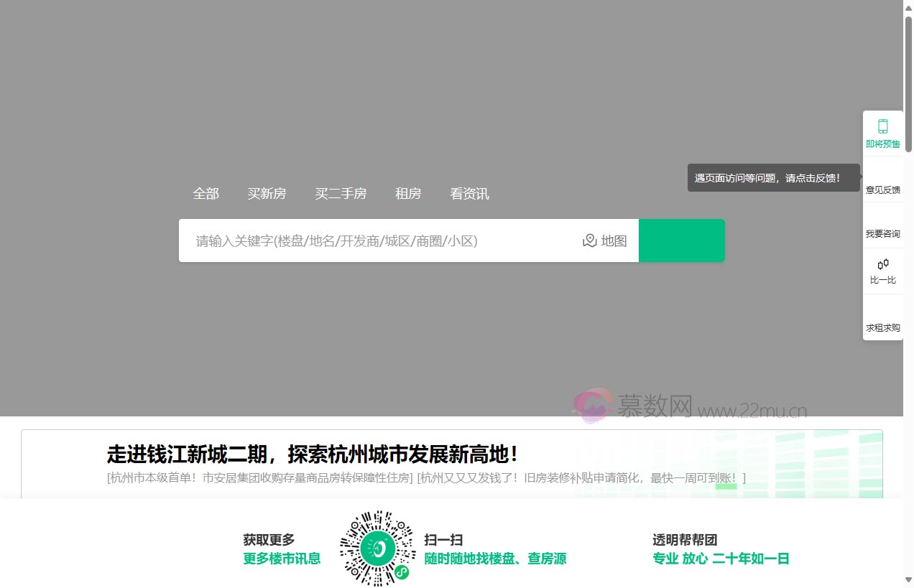Click the green progress bar under the banner

[726, 487]
